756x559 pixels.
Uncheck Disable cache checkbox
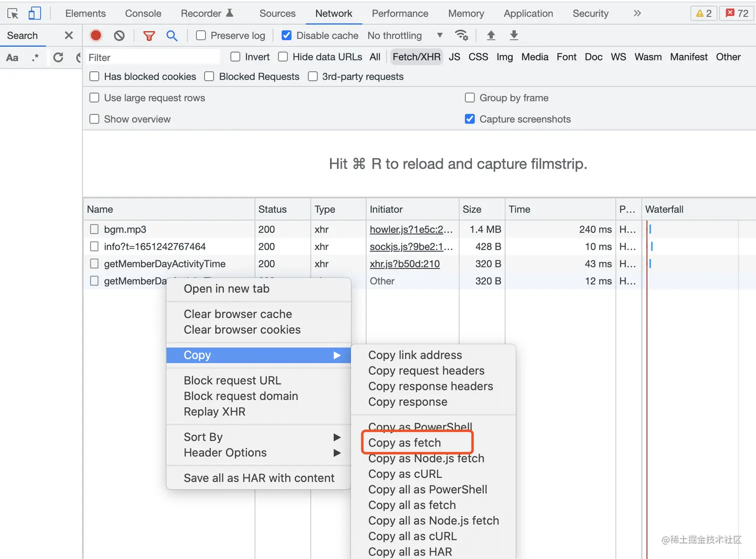coord(286,35)
